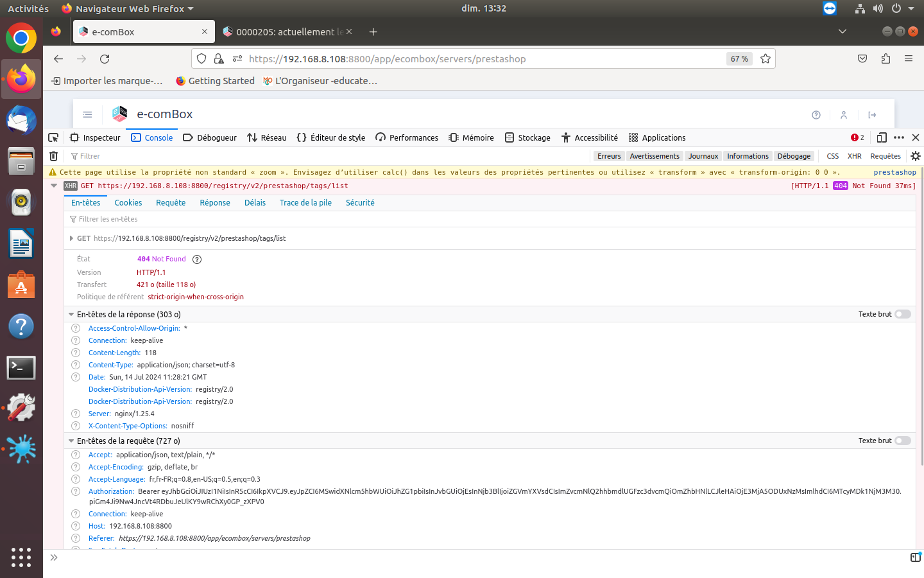Toggle the XHR console filter
Viewport: 924px width, 578px height.
point(855,156)
